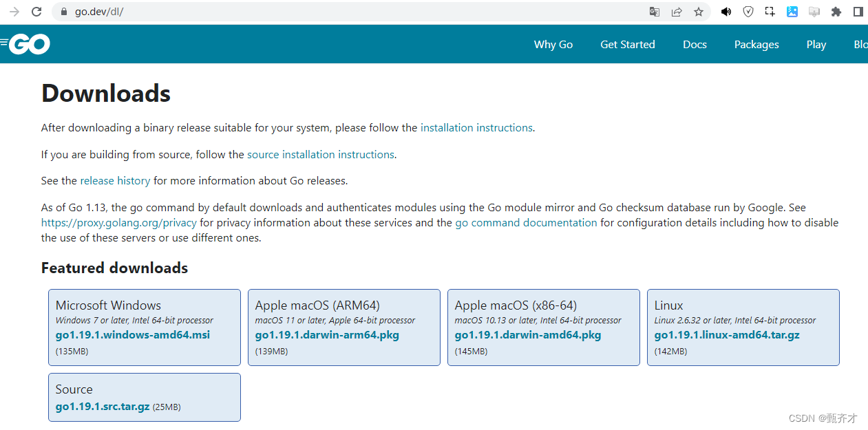Reload the page with the refresh icon
Viewport: 868px width, 430px height.
(x=36, y=12)
